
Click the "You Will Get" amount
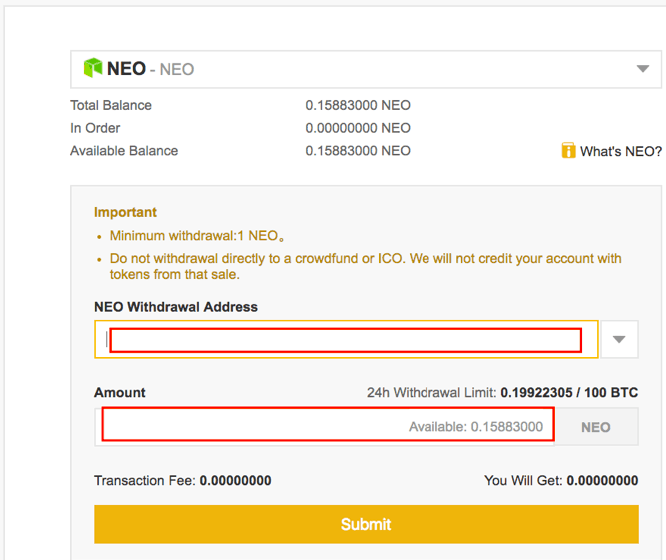602,481
